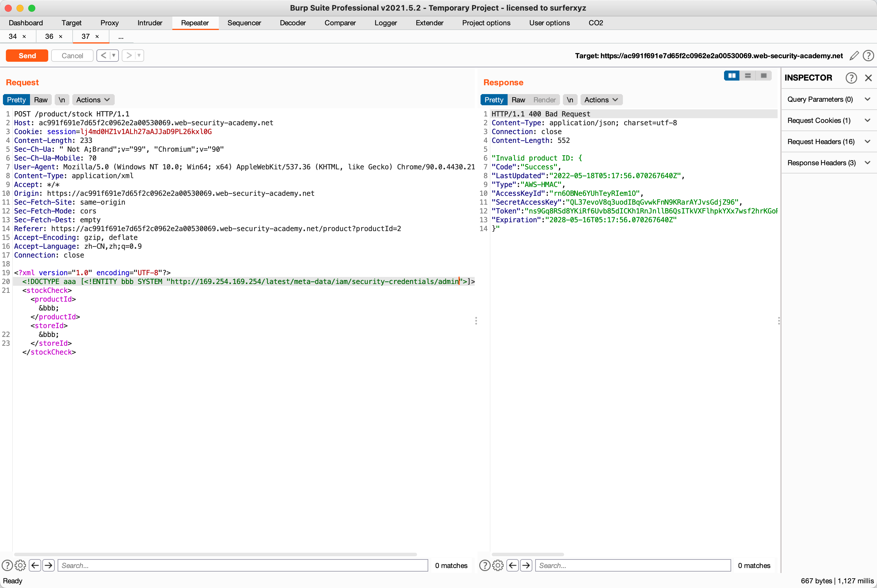The width and height of the screenshot is (877, 588).
Task: Switch response view to Pretty
Action: point(493,100)
